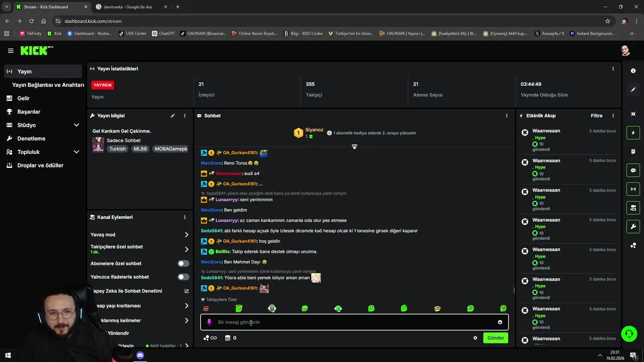
Task: Click the Turkish tag in Yayın bilgisi
Action: tap(118, 149)
